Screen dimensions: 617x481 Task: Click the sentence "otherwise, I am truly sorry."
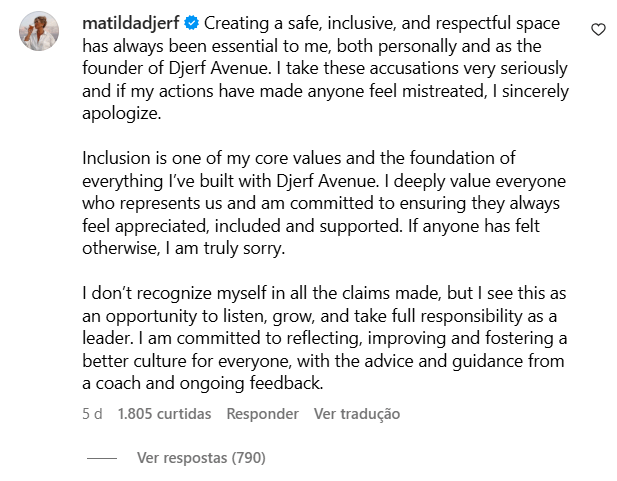tap(183, 248)
